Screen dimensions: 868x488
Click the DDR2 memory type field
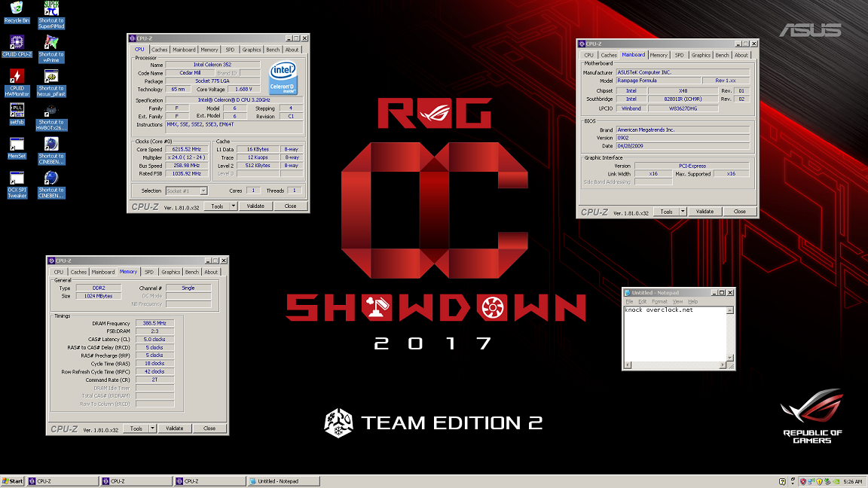[99, 288]
